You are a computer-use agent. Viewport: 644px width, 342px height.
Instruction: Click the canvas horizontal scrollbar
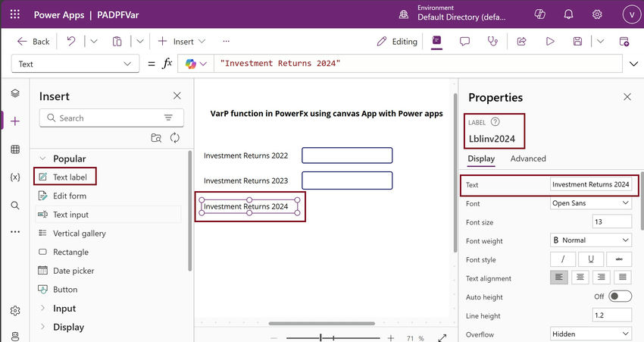[x=321, y=324]
